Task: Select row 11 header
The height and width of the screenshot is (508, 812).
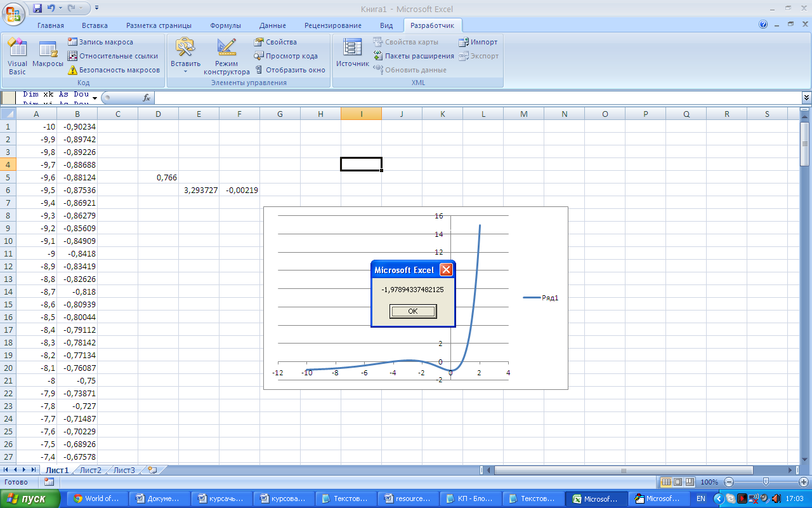Action: coord(8,253)
